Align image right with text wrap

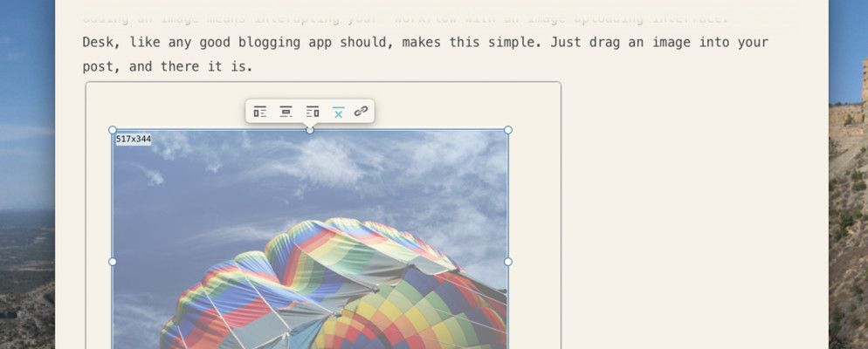313,112
